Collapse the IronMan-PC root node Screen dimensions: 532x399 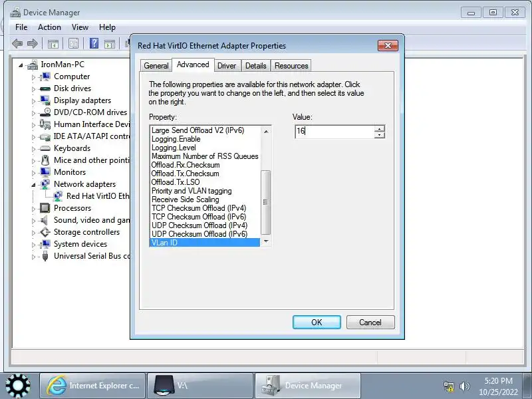coord(21,65)
